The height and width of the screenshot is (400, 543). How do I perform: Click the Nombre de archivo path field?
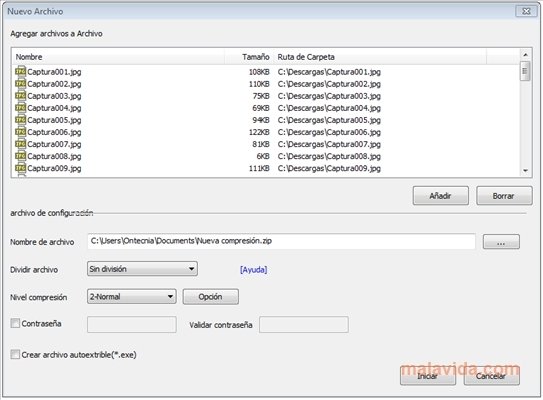[x=281, y=241]
